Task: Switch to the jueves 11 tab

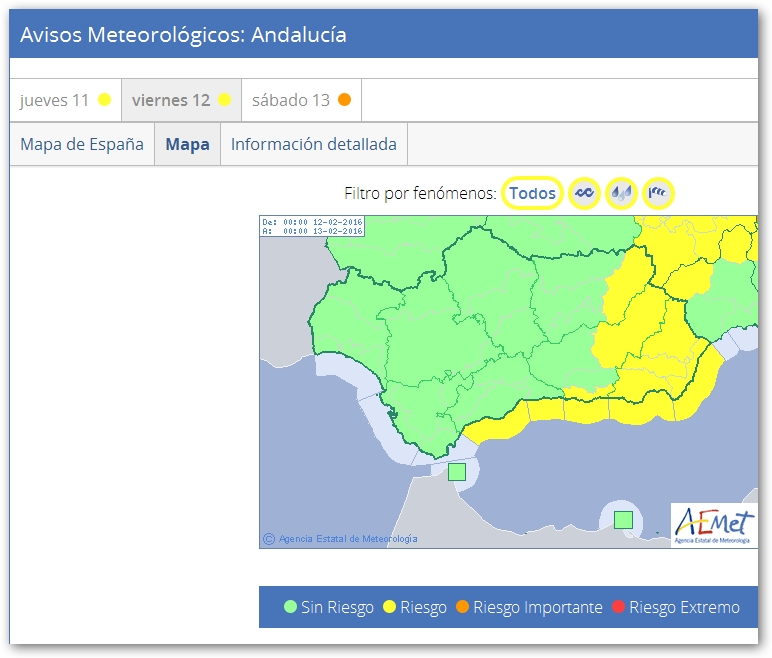Action: [x=65, y=100]
